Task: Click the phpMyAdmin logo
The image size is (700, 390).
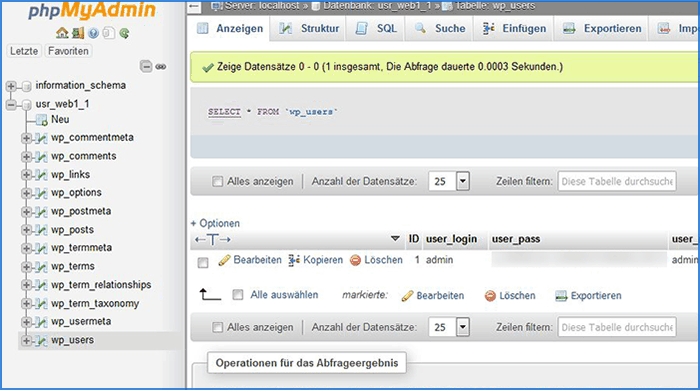Action: tap(92, 11)
